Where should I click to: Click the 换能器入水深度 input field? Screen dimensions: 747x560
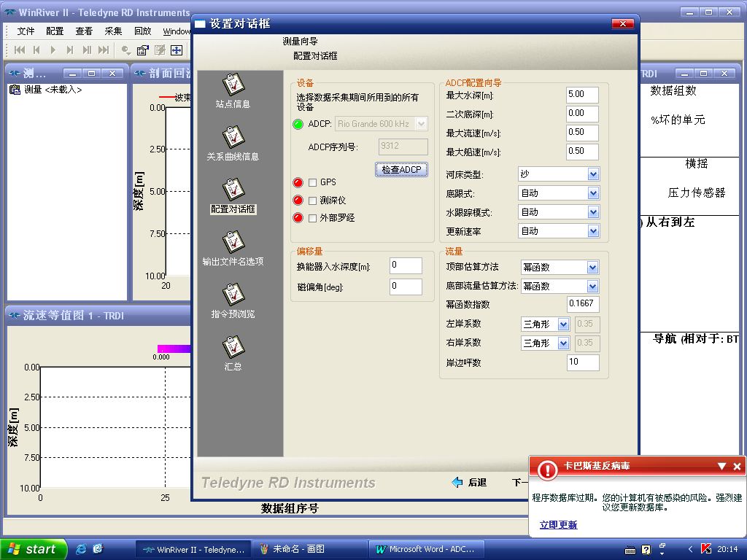tap(406, 266)
